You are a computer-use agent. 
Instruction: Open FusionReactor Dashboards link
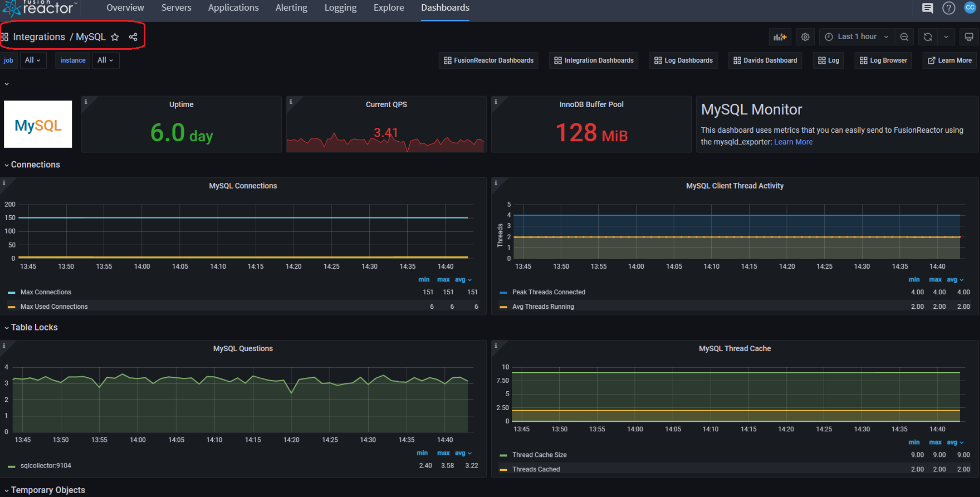pos(488,60)
